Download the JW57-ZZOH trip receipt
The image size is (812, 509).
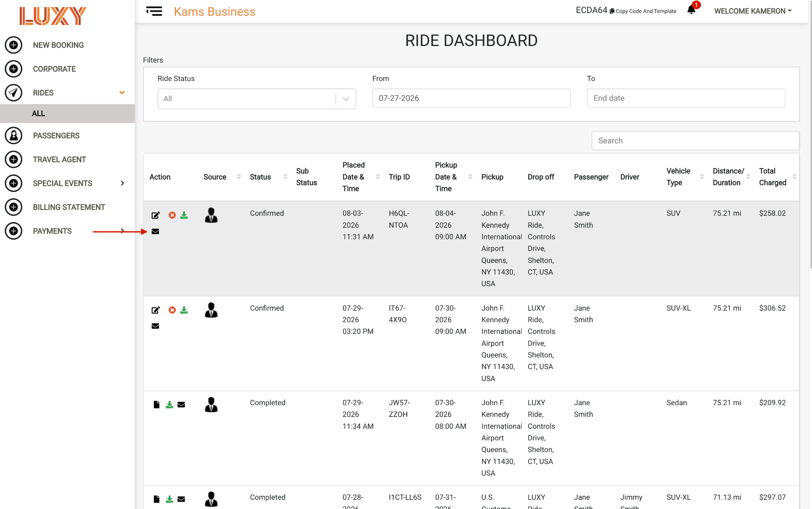(x=169, y=405)
